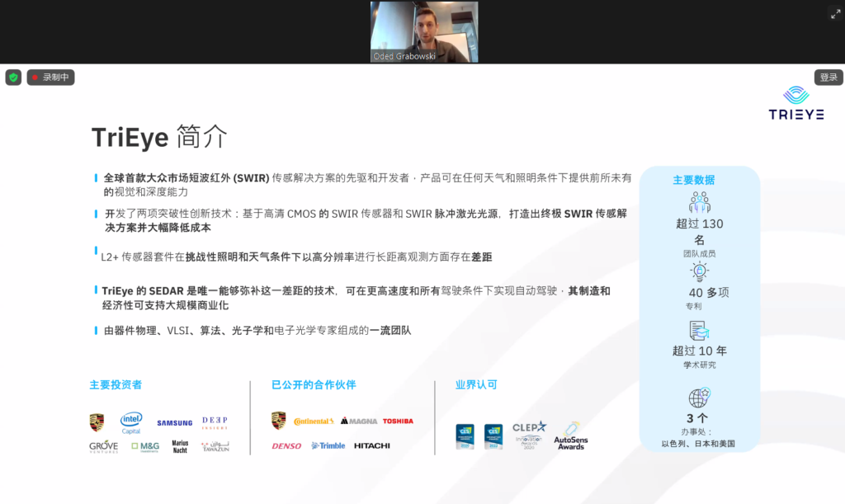This screenshot has height=504, width=845.
Task: Click the TriEye 简介 slide title
Action: pos(159,137)
